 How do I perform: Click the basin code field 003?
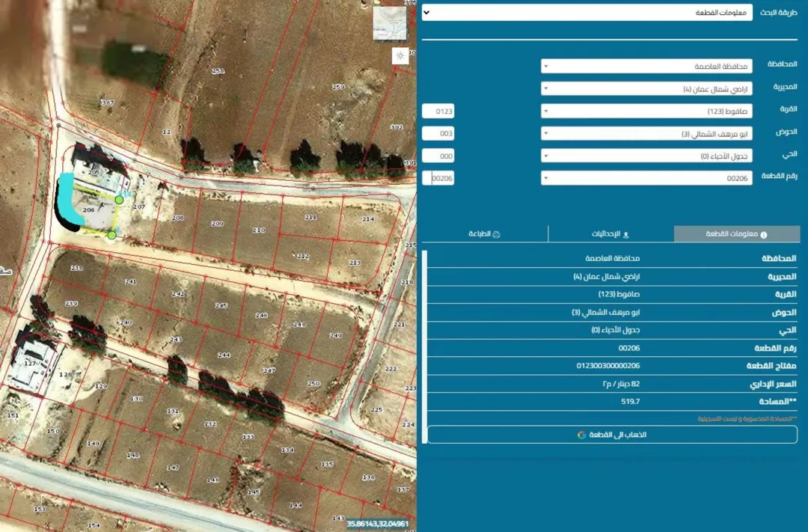point(438,133)
